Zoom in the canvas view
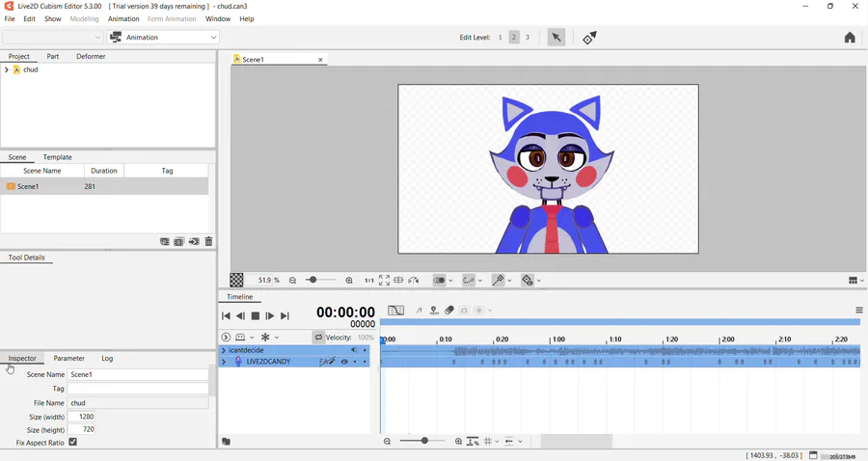Image resolution: width=868 pixels, height=461 pixels. (x=349, y=281)
